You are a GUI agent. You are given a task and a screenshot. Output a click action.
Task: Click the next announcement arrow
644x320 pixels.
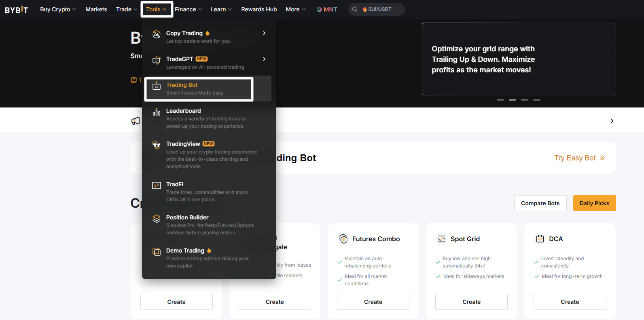tap(612, 121)
